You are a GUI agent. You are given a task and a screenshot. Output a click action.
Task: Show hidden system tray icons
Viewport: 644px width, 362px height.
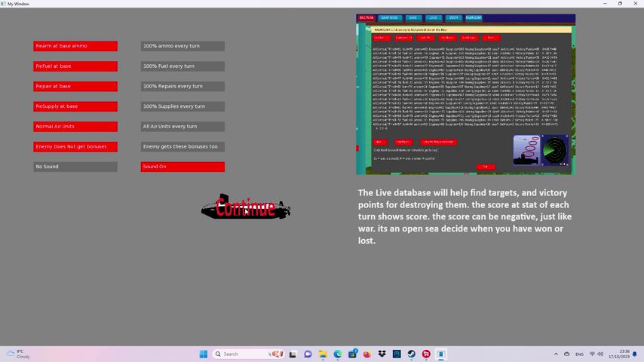coord(556,354)
